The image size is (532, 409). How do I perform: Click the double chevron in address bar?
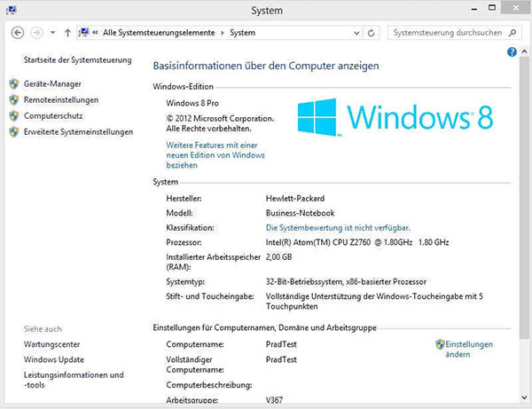coord(96,33)
